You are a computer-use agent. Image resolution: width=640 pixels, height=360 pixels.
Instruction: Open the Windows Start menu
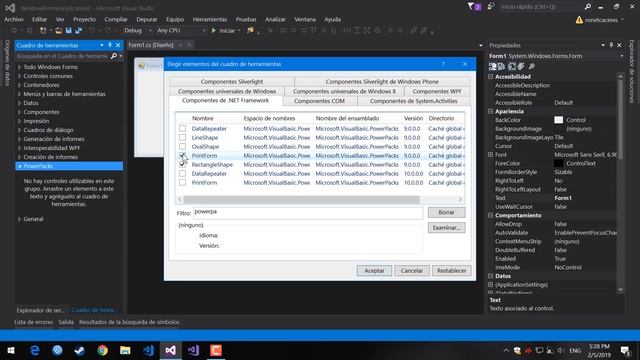(11, 350)
